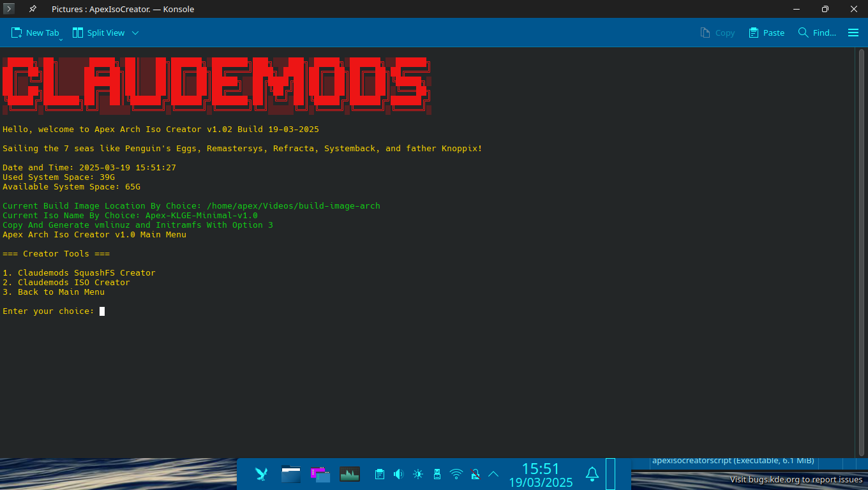Open the file manager folder taskbar icon
The width and height of the screenshot is (868, 490).
coord(291,474)
